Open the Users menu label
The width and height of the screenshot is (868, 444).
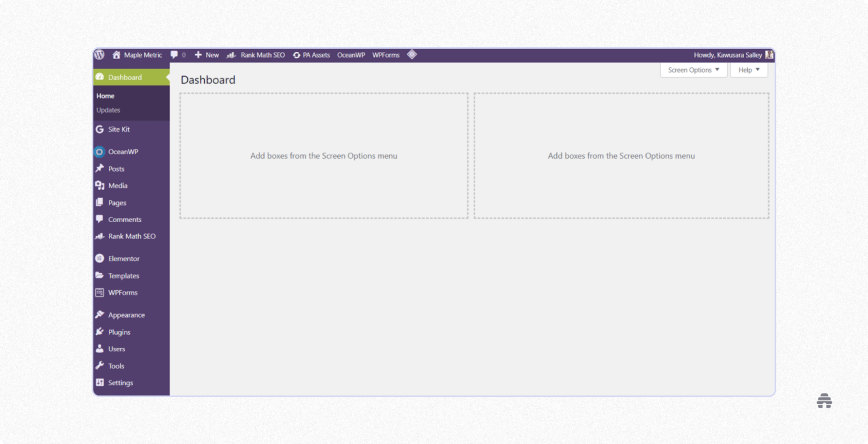(x=117, y=349)
